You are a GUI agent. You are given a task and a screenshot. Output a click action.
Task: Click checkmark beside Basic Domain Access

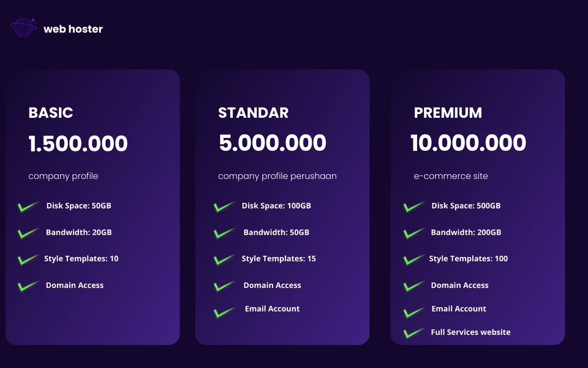tap(28, 286)
